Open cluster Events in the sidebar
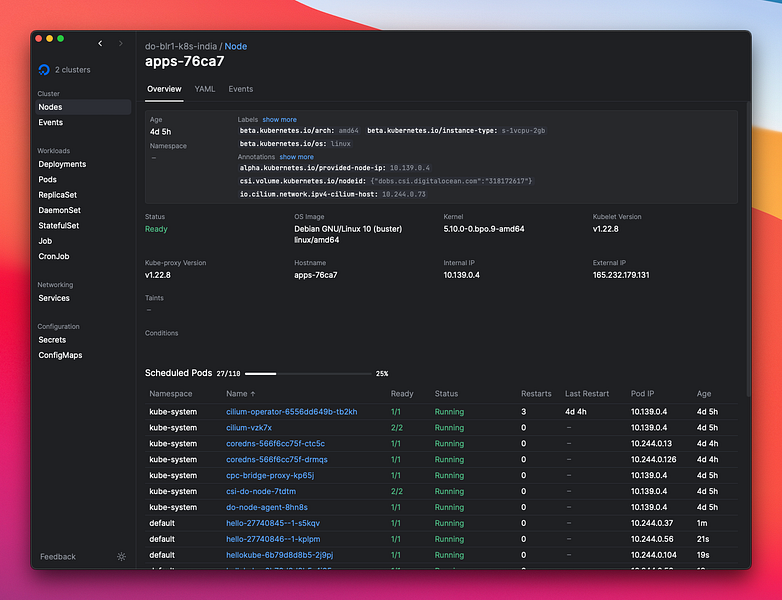 [51, 122]
